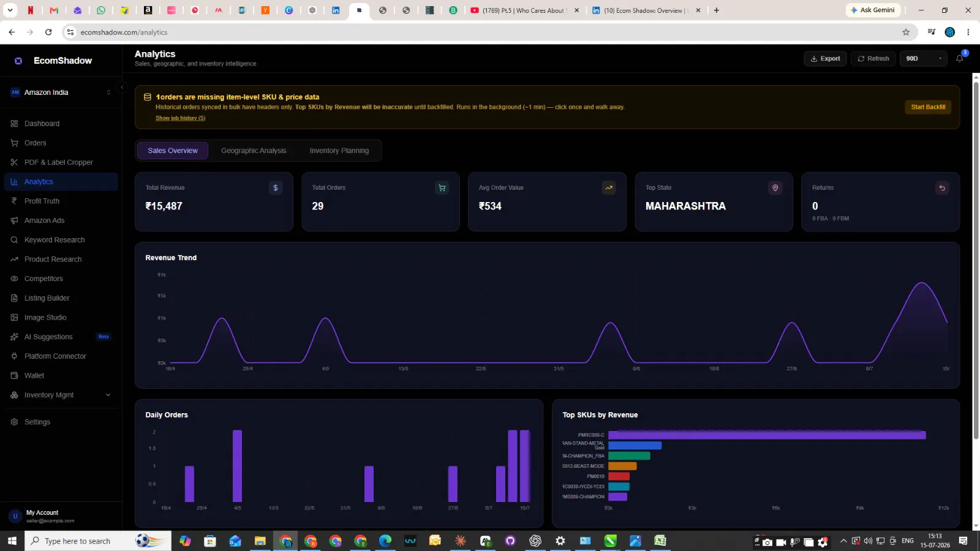Show hidden system tray icons
The height and width of the screenshot is (551, 980).
pos(843,541)
